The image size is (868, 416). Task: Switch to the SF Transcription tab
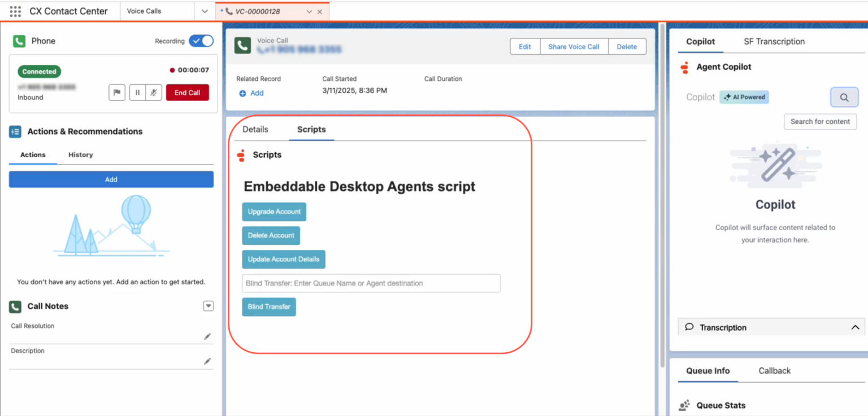(x=774, y=41)
